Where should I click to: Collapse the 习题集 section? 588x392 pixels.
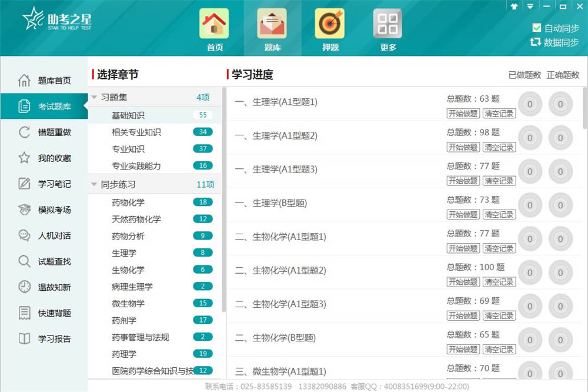[x=95, y=97]
